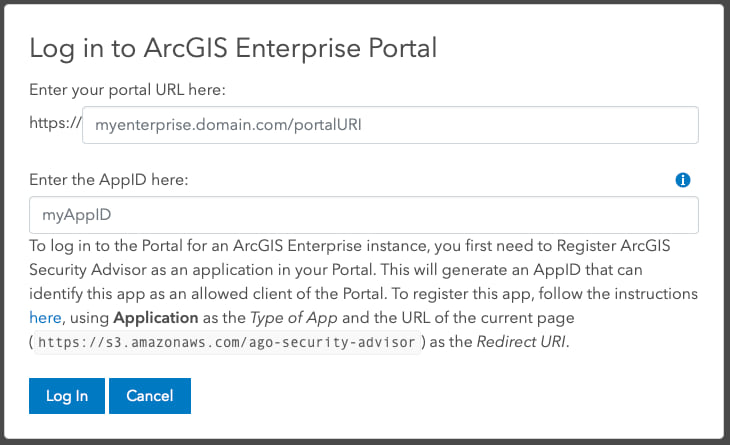
Task: Click the 'Log in to ArcGIS Enterprise Portal' heading
Action: [233, 47]
